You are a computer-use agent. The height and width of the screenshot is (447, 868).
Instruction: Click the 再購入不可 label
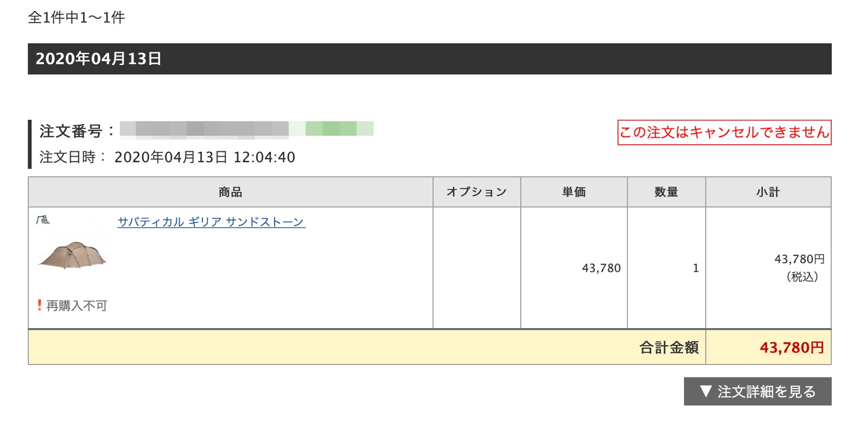click(x=76, y=306)
